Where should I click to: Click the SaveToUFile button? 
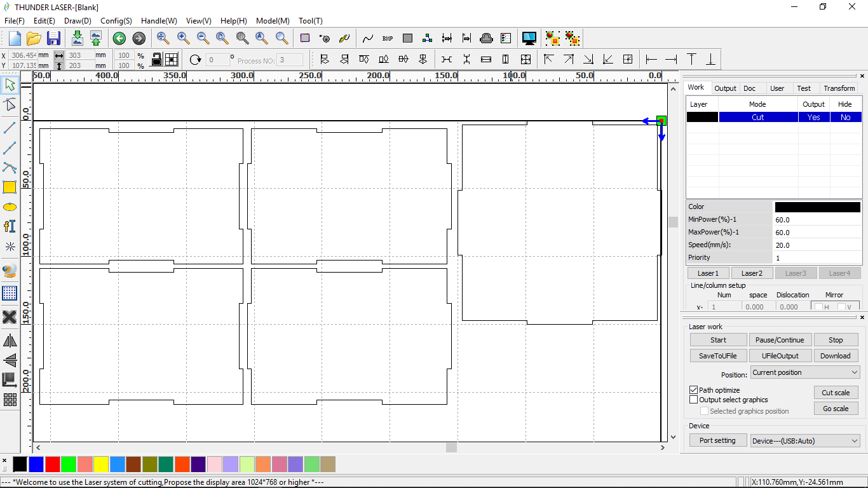click(718, 356)
